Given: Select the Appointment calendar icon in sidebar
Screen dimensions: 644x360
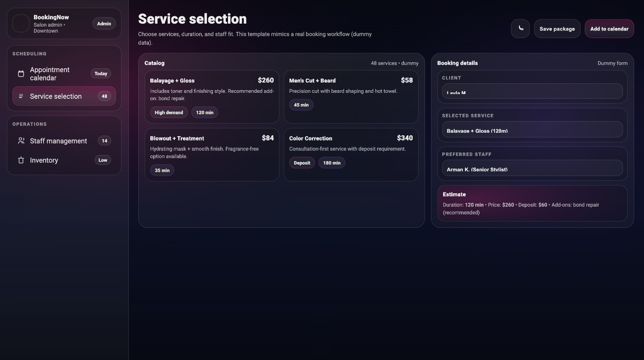Looking at the screenshot, I should (21, 73).
